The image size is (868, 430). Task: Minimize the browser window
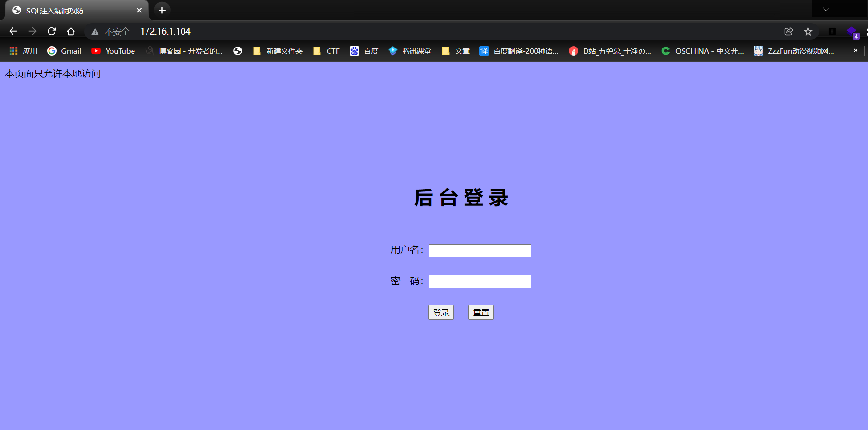(x=854, y=9)
